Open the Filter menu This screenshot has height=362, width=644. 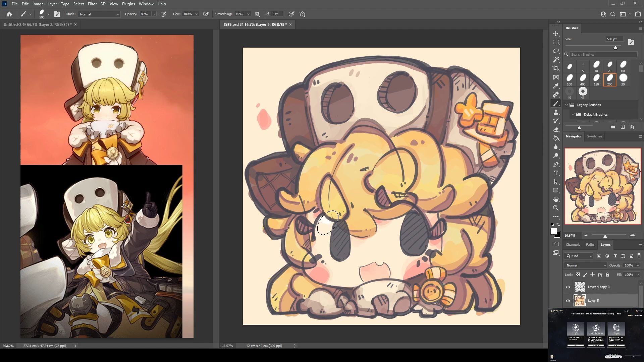92,4
